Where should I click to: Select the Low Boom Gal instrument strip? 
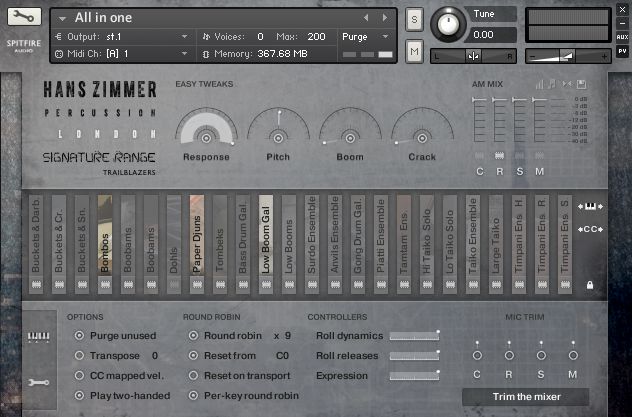pyautogui.click(x=266, y=235)
